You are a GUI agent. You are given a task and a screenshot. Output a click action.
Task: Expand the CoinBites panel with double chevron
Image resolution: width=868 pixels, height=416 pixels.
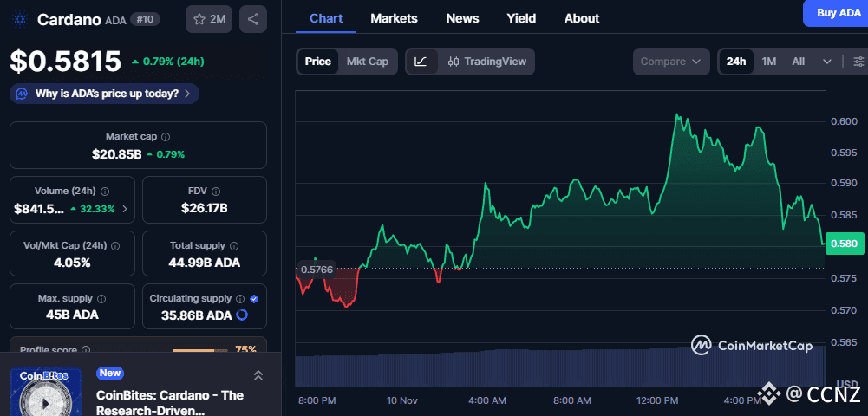258,375
